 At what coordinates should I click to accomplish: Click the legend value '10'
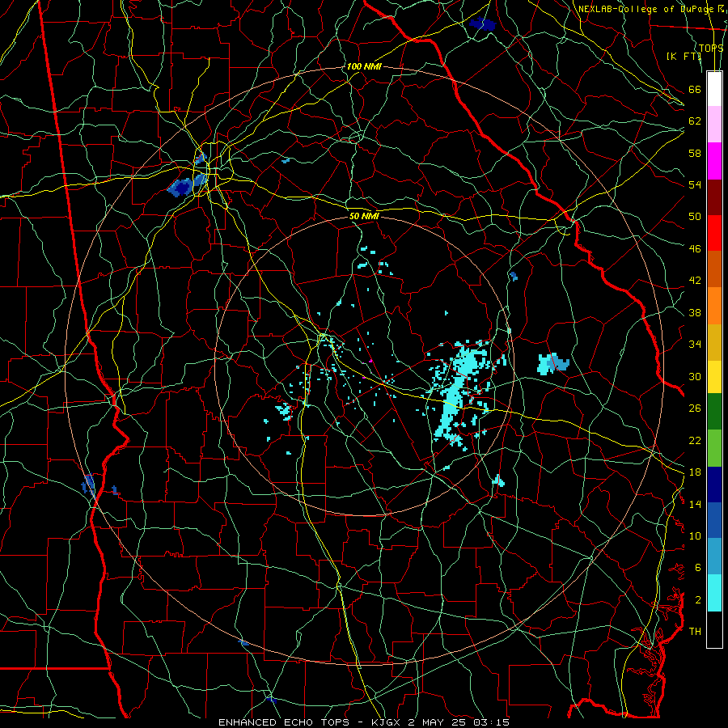click(x=695, y=536)
